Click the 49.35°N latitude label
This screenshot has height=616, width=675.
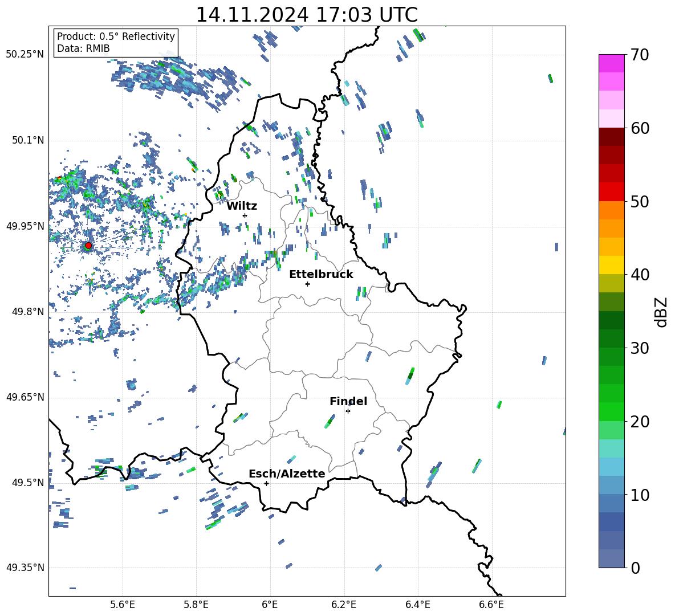[25, 568]
